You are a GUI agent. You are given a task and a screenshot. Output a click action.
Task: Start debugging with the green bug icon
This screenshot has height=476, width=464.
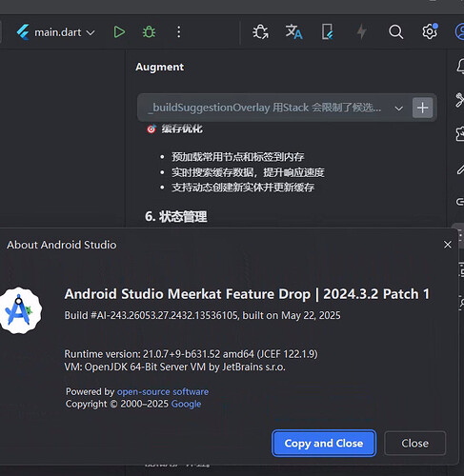click(x=149, y=32)
